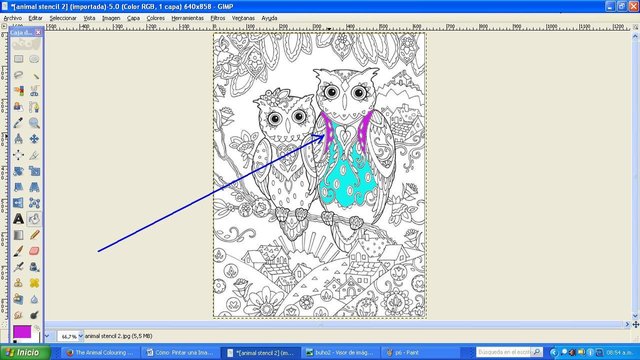
Task: Select the Crop tool
Action: (34, 155)
